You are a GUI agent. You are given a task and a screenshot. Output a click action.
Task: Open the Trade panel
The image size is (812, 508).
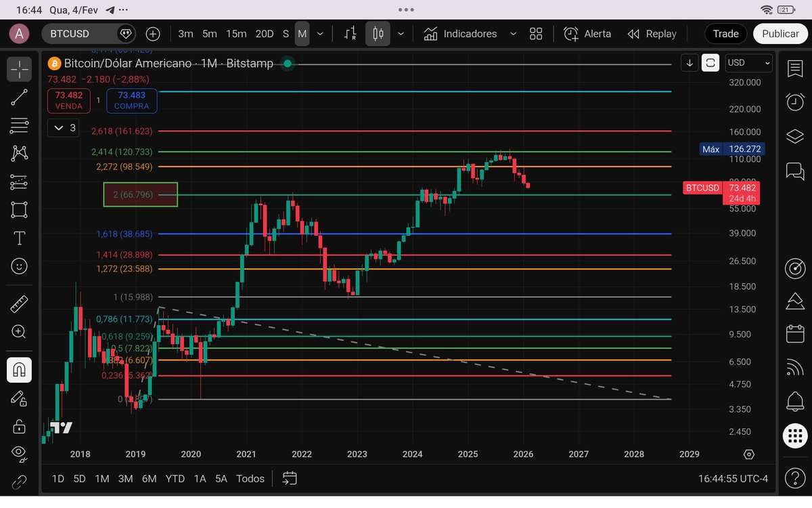pyautogui.click(x=725, y=34)
